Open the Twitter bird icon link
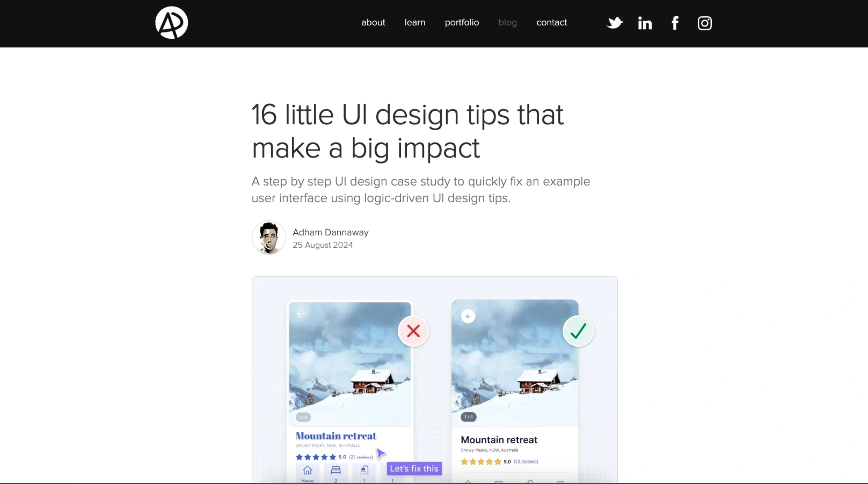 (614, 23)
